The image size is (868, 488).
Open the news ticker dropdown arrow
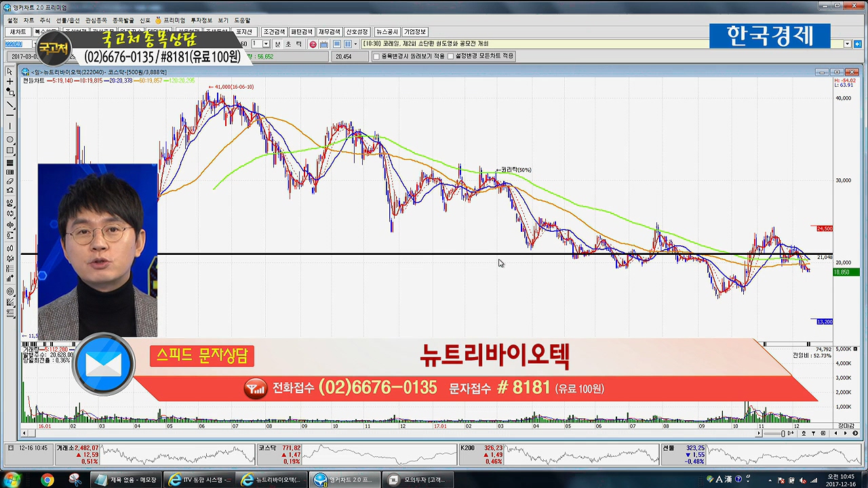pos(848,44)
